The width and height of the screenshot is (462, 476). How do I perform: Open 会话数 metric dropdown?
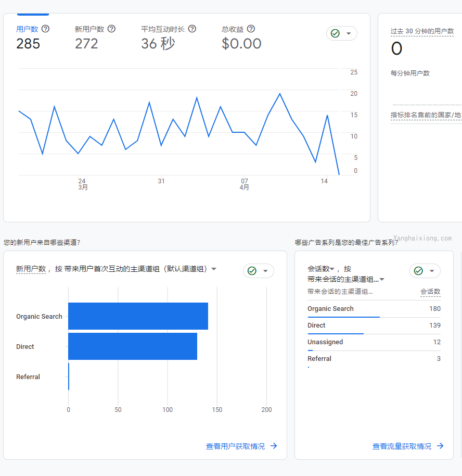point(320,269)
